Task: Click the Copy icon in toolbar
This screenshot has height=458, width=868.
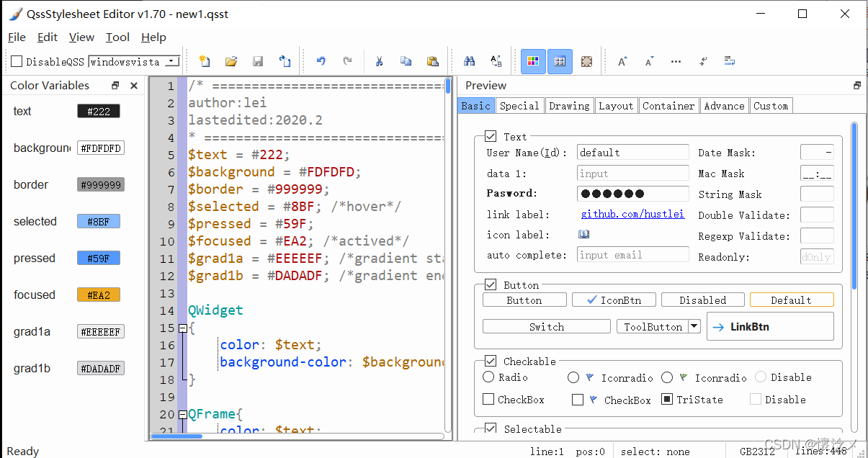Action: (x=406, y=62)
